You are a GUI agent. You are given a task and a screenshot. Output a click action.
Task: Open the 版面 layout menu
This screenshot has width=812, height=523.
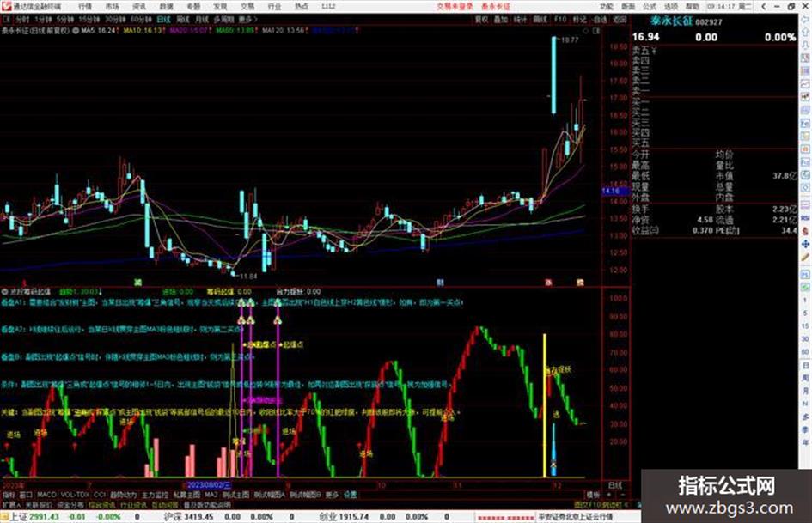628,7
